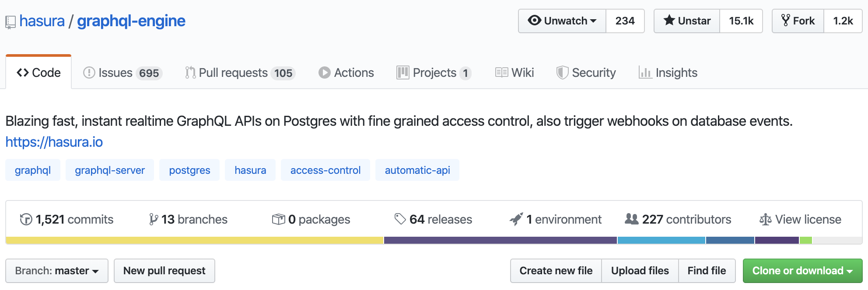The height and width of the screenshot is (290, 868).
Task: Open the https://hasura.io link
Action: pyautogui.click(x=54, y=142)
